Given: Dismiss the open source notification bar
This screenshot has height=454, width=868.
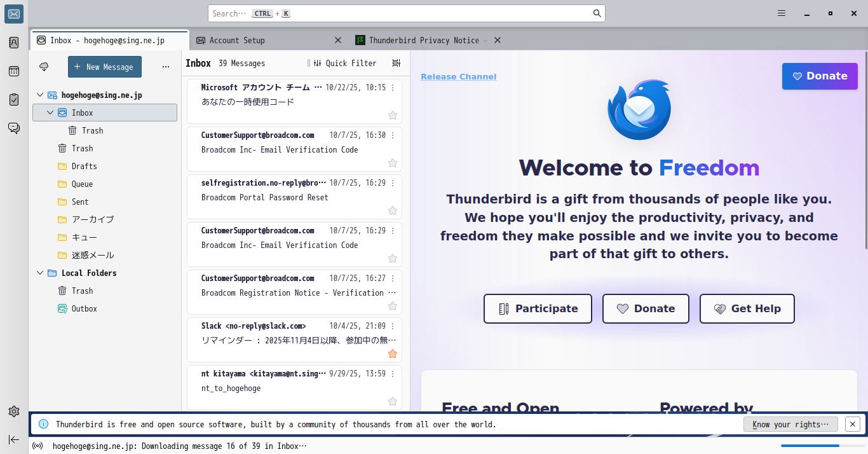Looking at the screenshot, I should point(853,424).
